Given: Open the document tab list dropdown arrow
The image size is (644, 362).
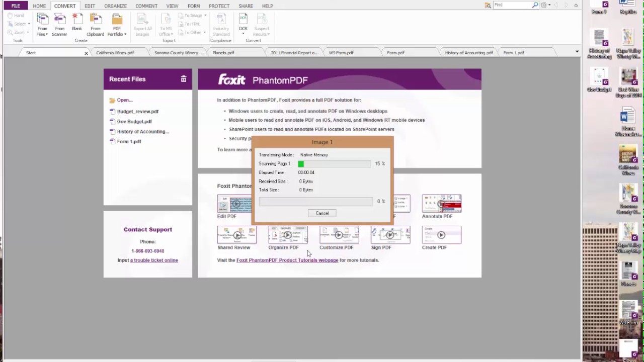Looking at the screenshot, I should click(577, 52).
